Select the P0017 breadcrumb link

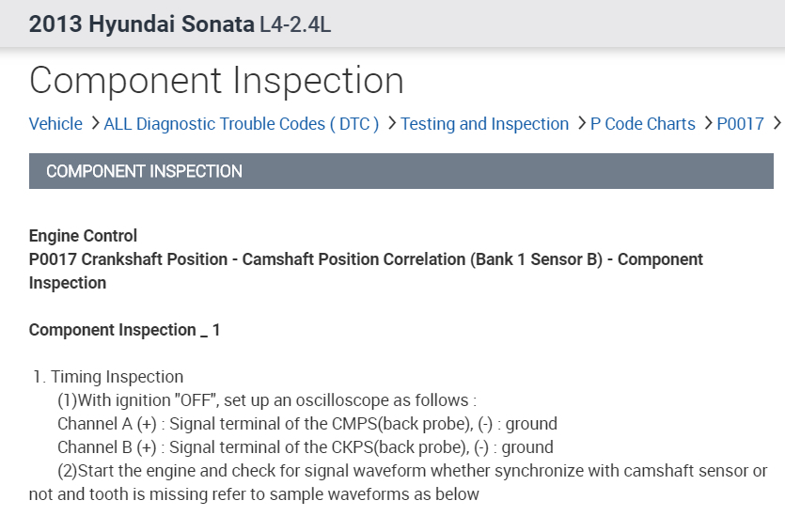tap(740, 124)
